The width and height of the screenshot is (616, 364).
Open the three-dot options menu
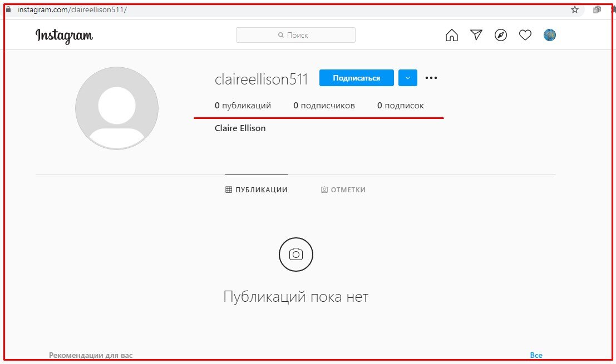click(x=431, y=78)
